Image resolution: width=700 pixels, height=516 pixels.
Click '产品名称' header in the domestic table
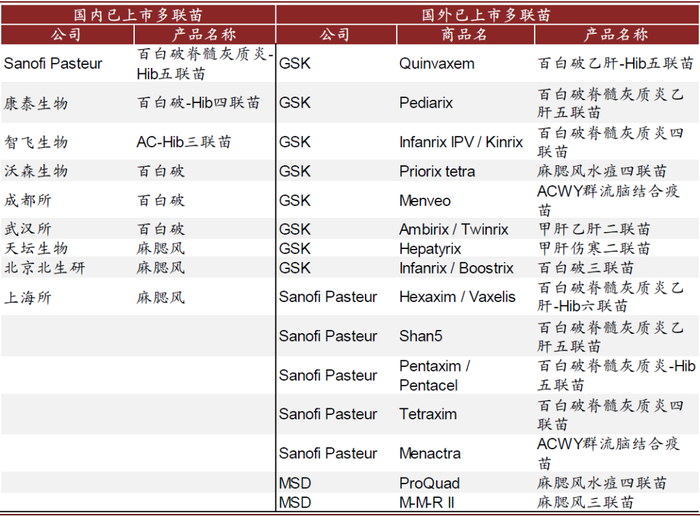(x=204, y=34)
